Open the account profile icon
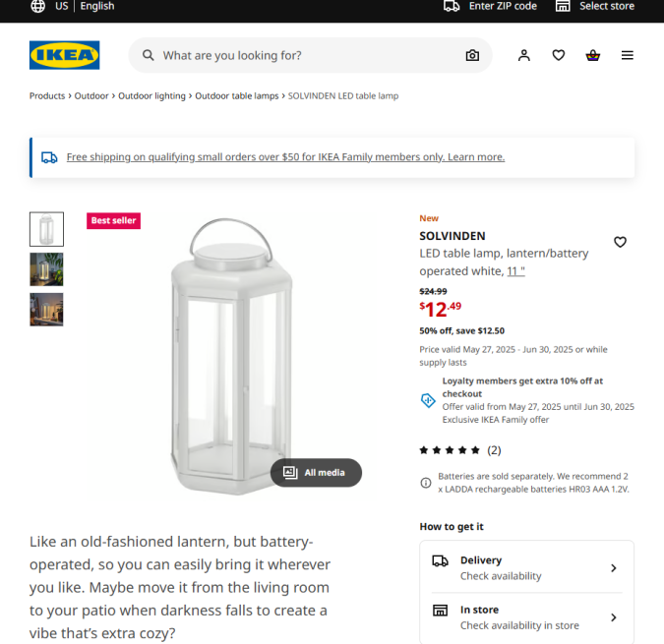Screen dimensions: 664x644 (524, 55)
